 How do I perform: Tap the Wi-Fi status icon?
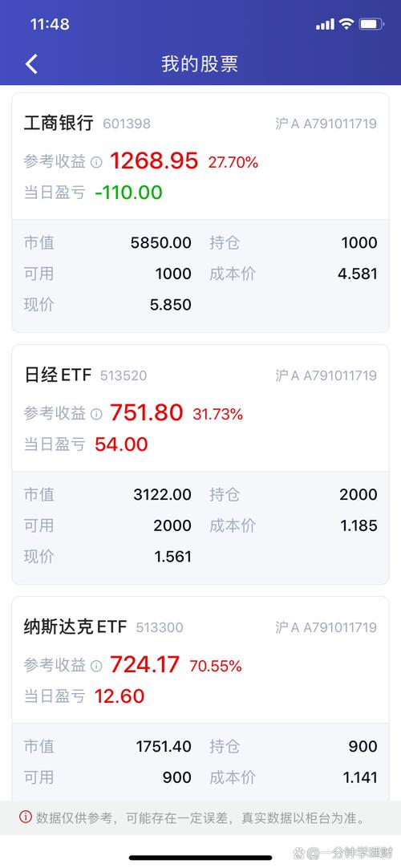pyautogui.click(x=346, y=24)
